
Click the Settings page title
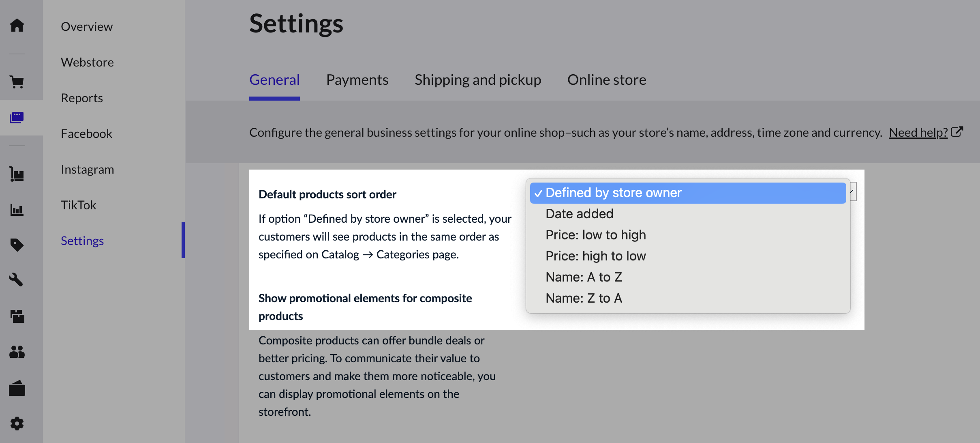[x=296, y=24]
